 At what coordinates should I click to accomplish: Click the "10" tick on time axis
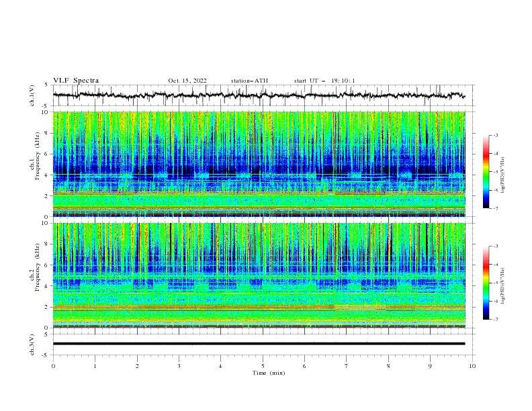472,366
